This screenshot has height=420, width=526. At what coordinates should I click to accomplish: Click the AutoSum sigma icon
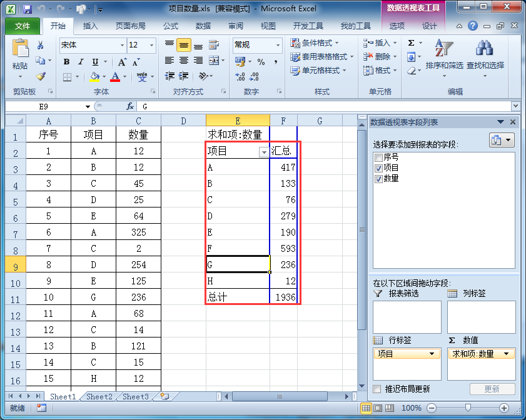412,43
